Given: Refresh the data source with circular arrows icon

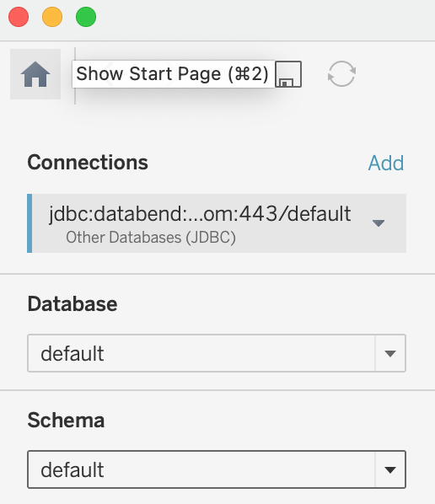Looking at the screenshot, I should click(x=341, y=74).
